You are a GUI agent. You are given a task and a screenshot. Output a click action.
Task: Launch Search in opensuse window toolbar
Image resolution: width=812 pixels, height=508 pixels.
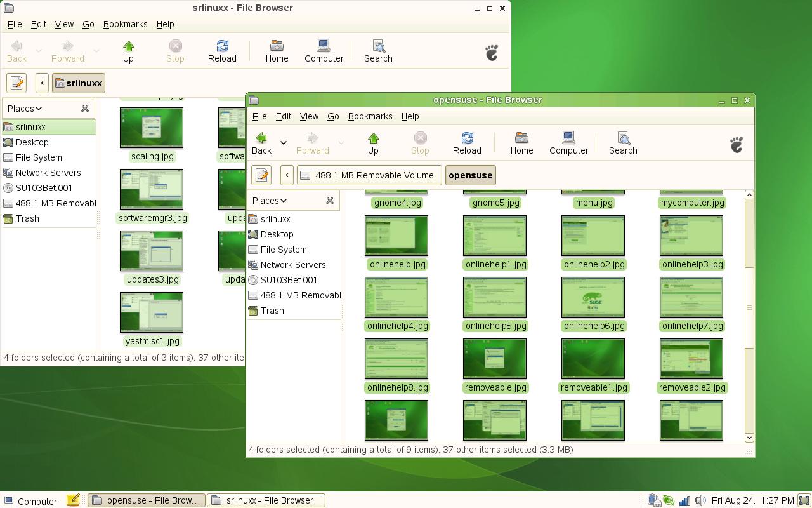pyautogui.click(x=623, y=144)
